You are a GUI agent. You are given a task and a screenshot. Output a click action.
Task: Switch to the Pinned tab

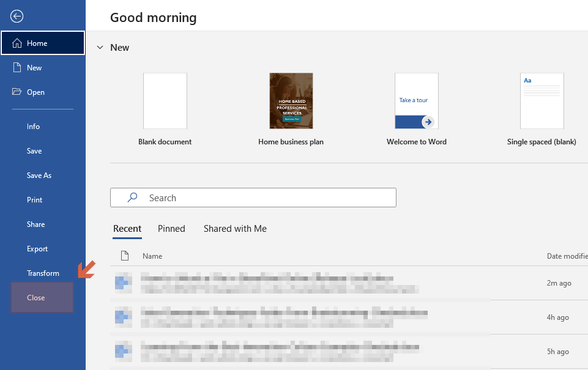[x=171, y=228]
